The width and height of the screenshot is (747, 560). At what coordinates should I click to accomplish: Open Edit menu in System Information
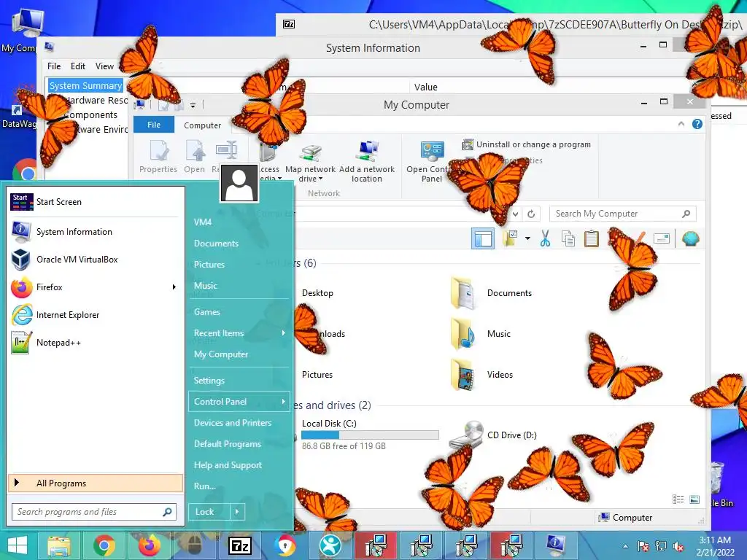(77, 66)
